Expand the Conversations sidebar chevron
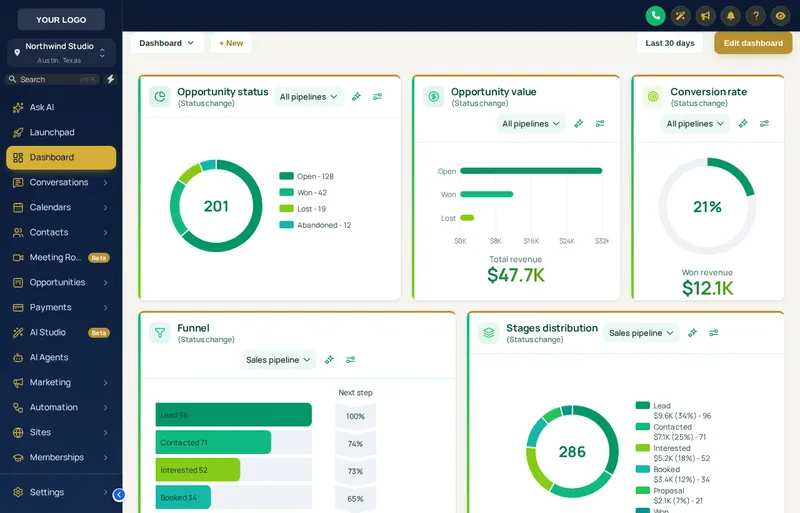 106,182
